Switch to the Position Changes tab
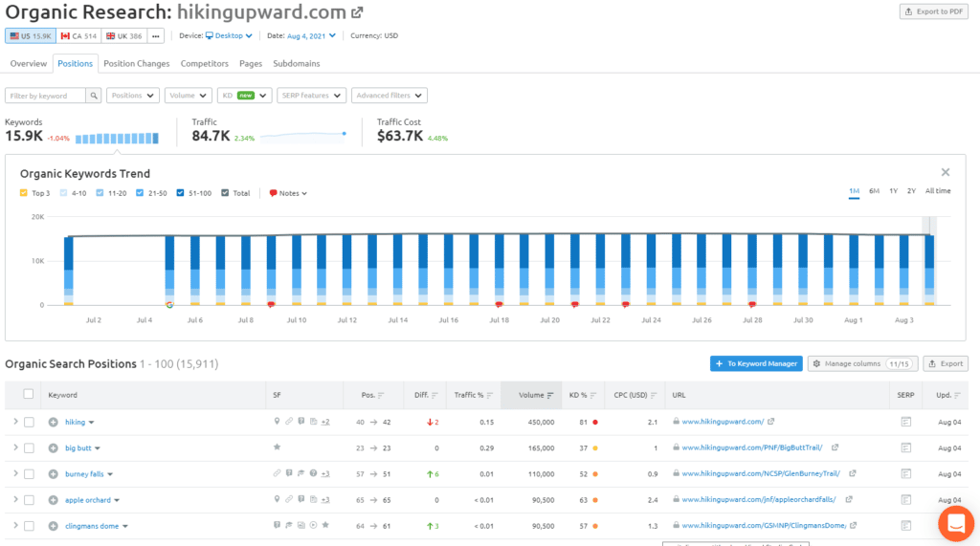The image size is (980, 546). pyautogui.click(x=136, y=64)
